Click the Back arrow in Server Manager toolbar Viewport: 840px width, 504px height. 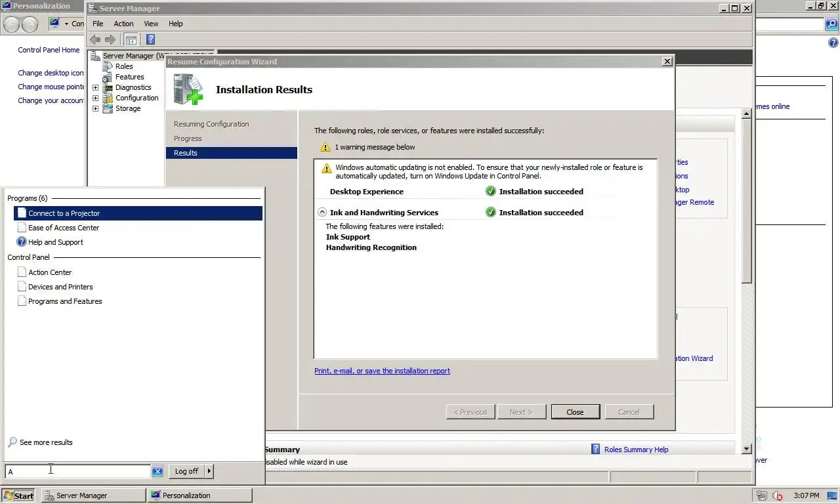(95, 39)
